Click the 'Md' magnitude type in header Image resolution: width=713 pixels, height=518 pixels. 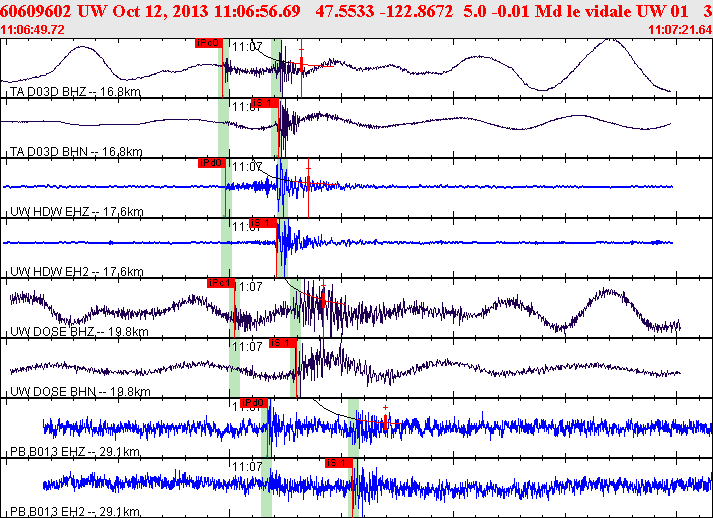(546, 11)
